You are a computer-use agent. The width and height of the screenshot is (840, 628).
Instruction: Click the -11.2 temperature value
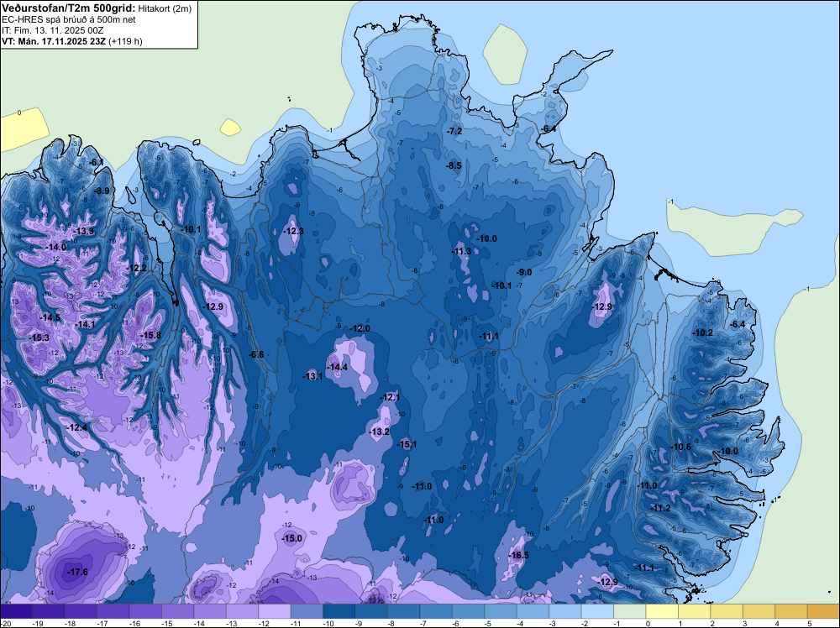tap(660, 508)
